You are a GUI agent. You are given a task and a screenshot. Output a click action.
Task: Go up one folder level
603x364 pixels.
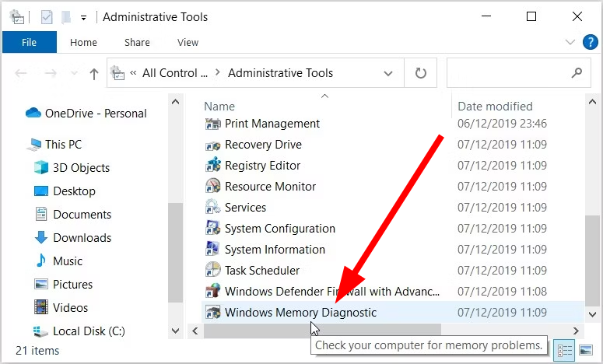tap(94, 74)
